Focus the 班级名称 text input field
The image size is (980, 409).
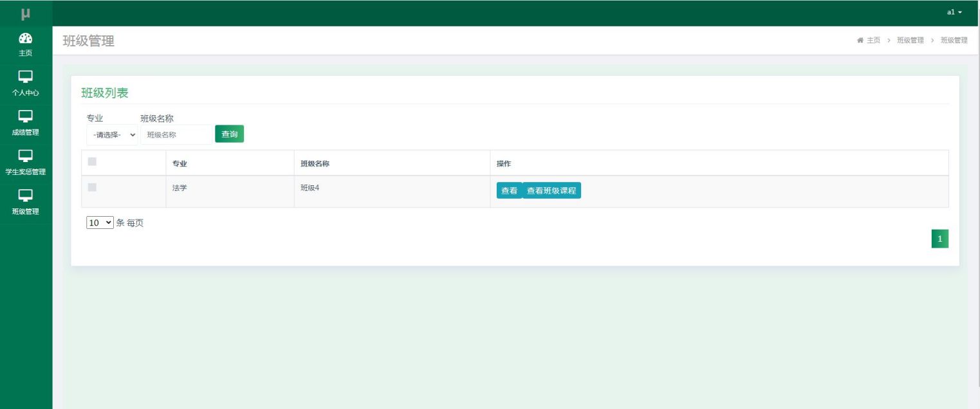click(176, 135)
